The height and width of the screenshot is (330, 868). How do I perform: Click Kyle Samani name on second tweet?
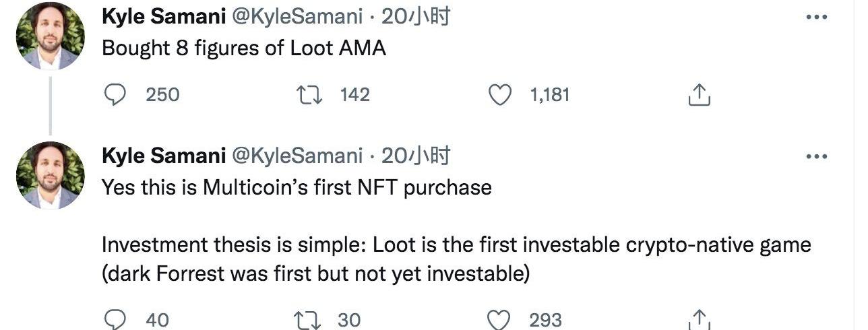[x=164, y=156]
